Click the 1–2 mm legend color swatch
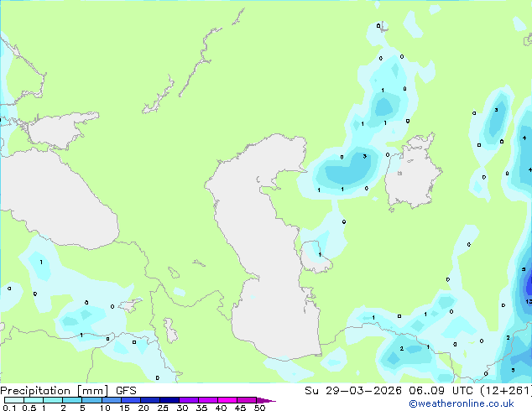Screen dimensions: 532x411 pyautogui.click(x=53, y=400)
